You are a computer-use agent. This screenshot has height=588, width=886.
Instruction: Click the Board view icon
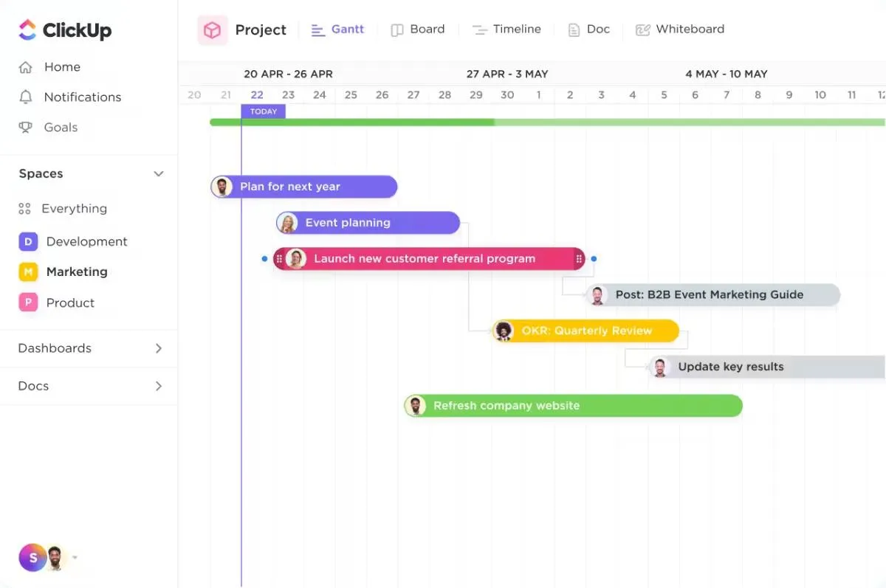[397, 30]
